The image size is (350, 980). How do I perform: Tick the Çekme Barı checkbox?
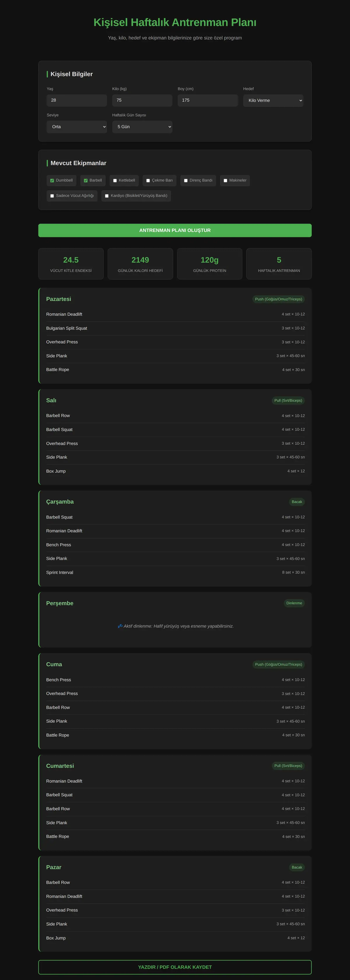coord(148,181)
